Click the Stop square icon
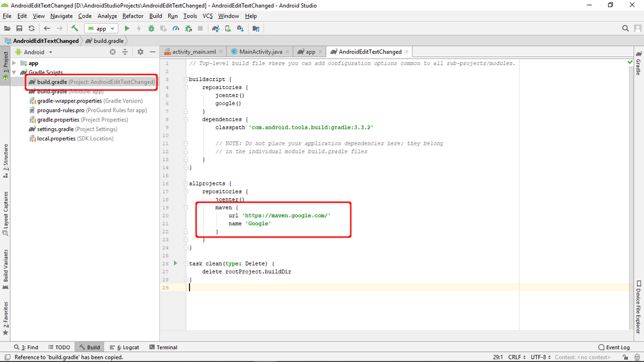 [200, 28]
